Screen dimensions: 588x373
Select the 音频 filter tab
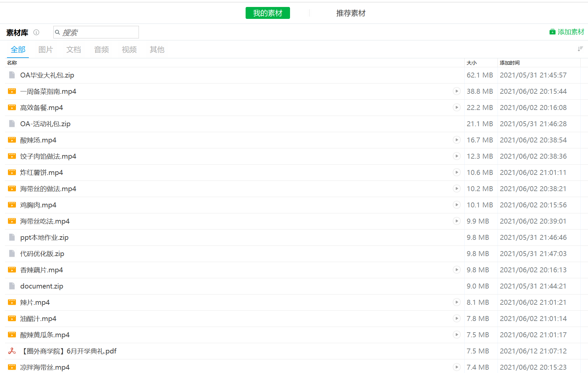point(101,50)
